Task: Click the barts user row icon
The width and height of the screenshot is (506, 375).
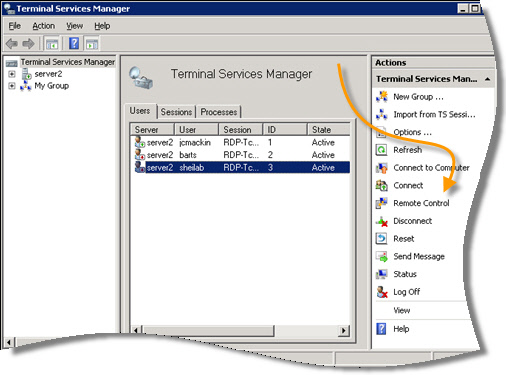Action: (x=140, y=155)
